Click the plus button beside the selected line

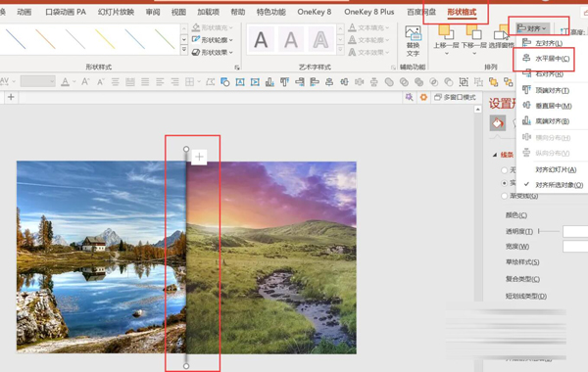click(199, 157)
